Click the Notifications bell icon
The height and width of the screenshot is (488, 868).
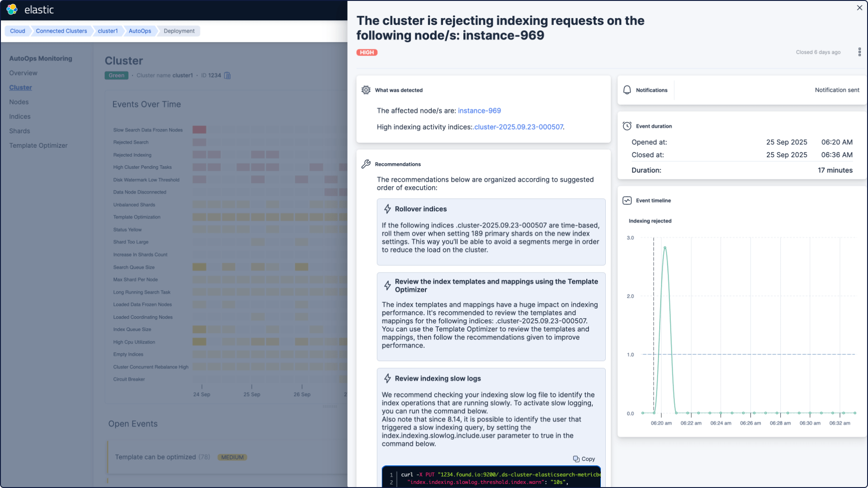[627, 90]
